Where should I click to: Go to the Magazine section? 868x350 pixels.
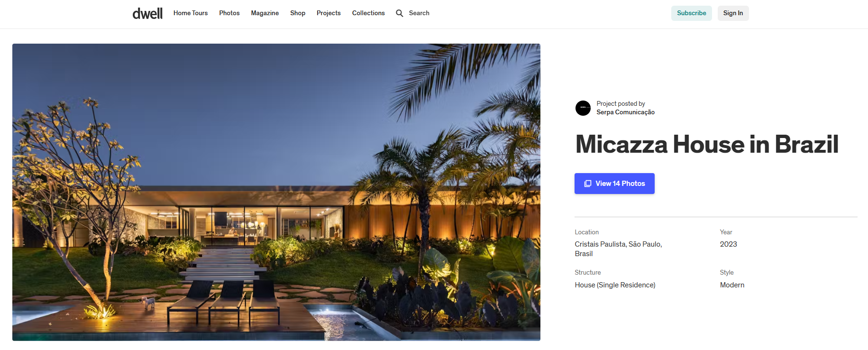(265, 13)
